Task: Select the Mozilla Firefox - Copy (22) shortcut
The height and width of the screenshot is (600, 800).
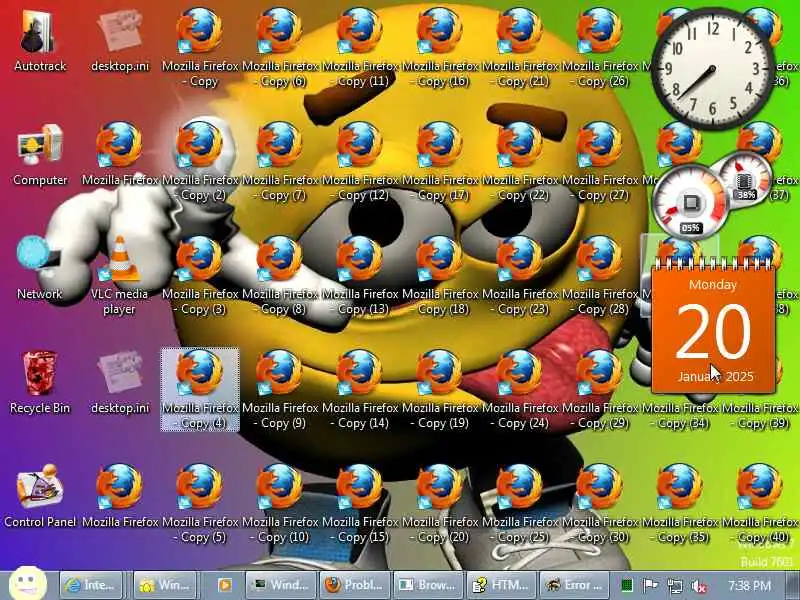Action: 520,161
